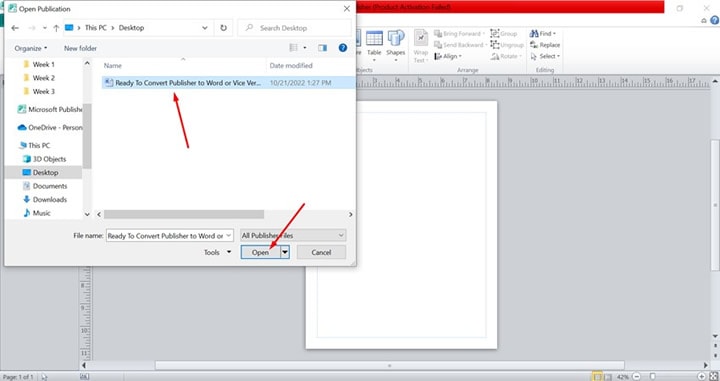This screenshot has width=720, height=381.
Task: Open Publisher Help question icon
Action: [x=714, y=20]
